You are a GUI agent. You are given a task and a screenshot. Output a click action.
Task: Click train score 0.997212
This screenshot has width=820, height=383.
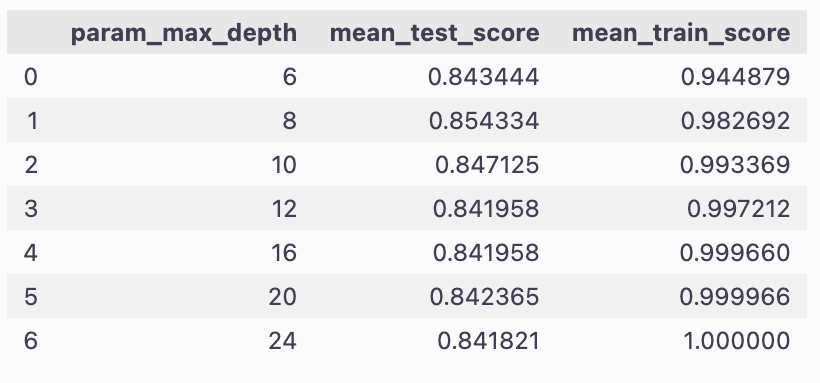click(738, 209)
